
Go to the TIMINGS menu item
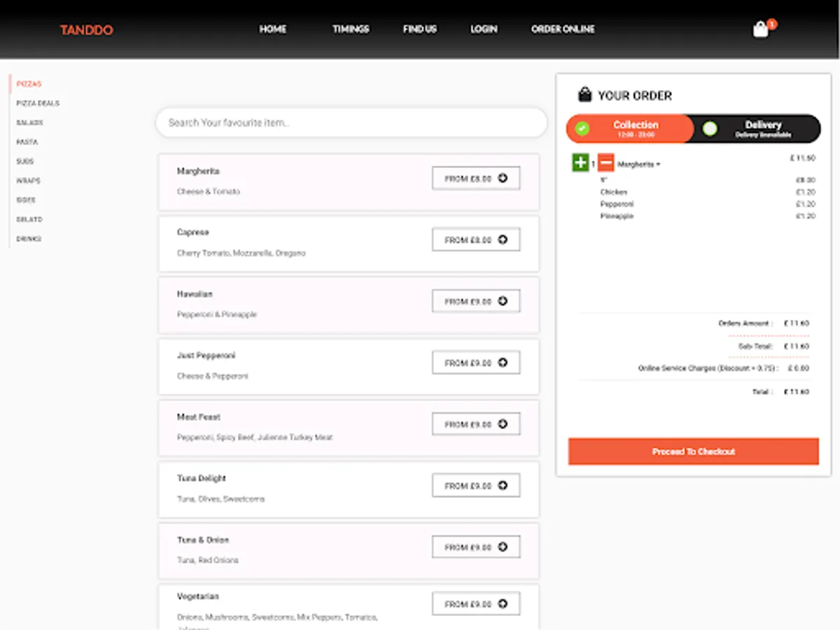(350, 29)
